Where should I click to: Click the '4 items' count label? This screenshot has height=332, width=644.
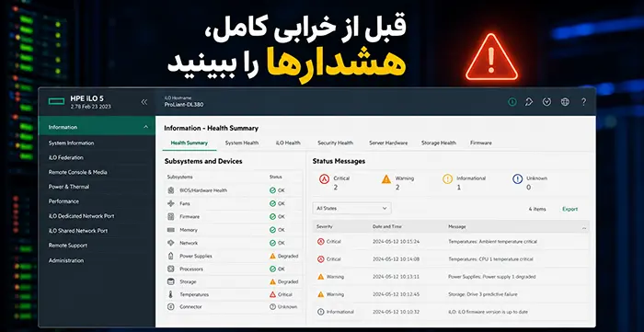[x=537, y=210]
